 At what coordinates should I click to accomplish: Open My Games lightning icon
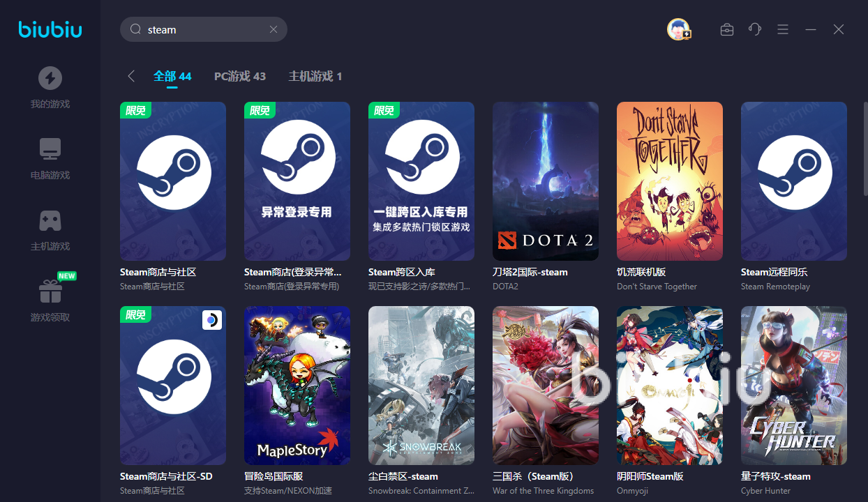click(50, 78)
